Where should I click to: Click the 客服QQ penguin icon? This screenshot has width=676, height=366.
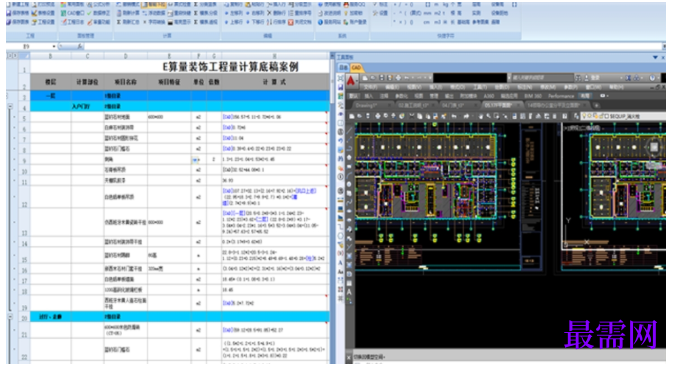coord(346,4)
